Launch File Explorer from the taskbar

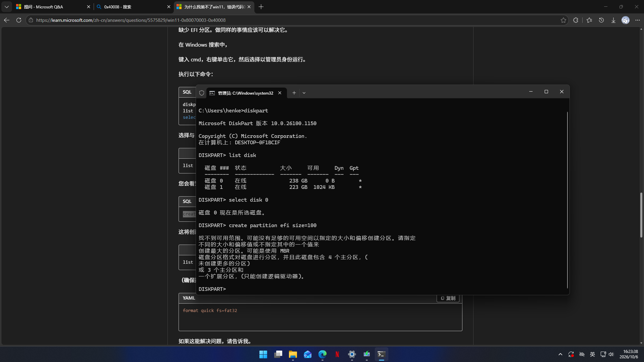293,354
